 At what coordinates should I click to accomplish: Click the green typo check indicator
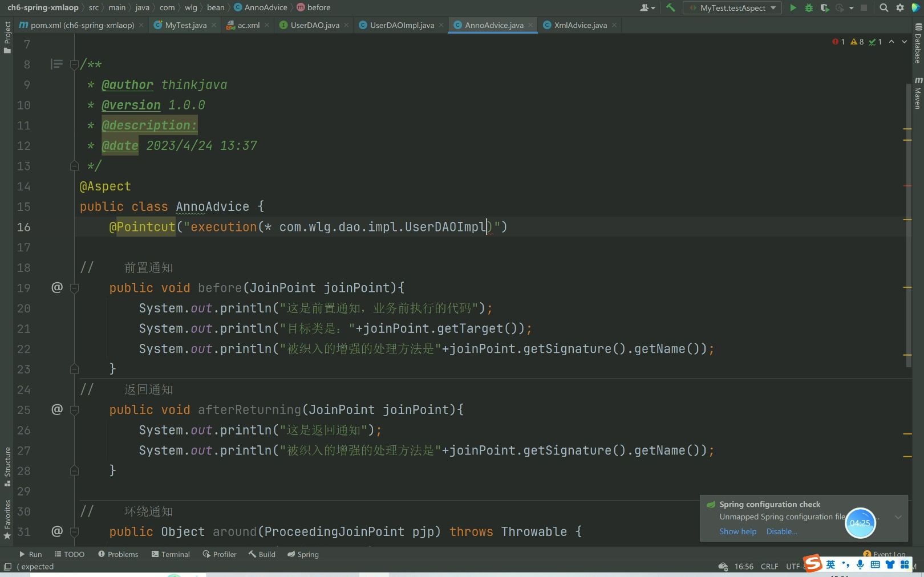click(x=875, y=42)
